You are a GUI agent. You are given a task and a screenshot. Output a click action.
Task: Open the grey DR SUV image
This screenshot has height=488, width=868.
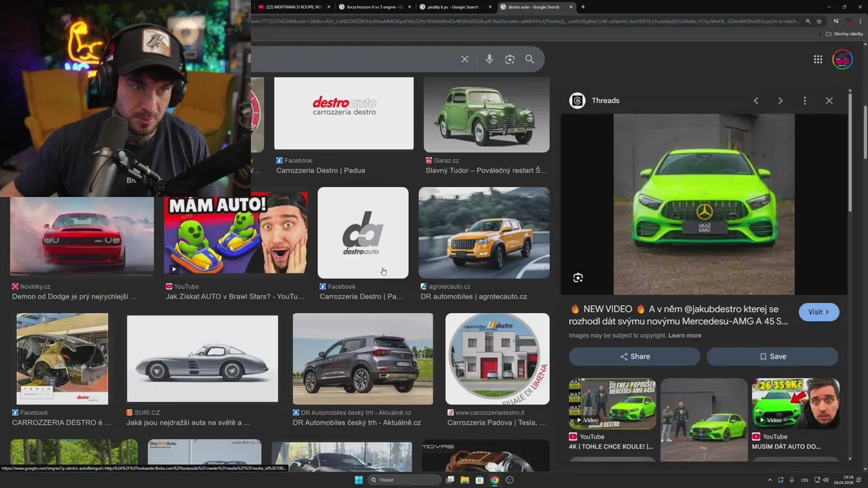(x=363, y=359)
